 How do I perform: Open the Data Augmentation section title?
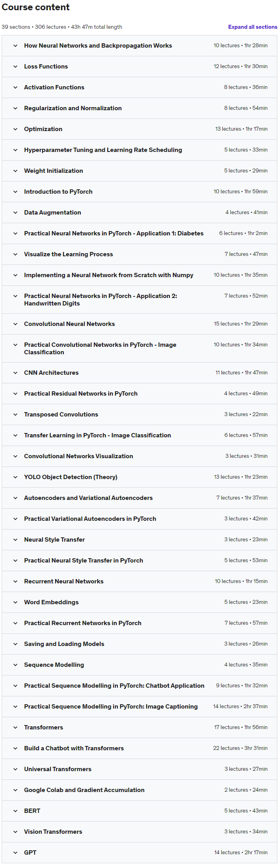(52, 213)
